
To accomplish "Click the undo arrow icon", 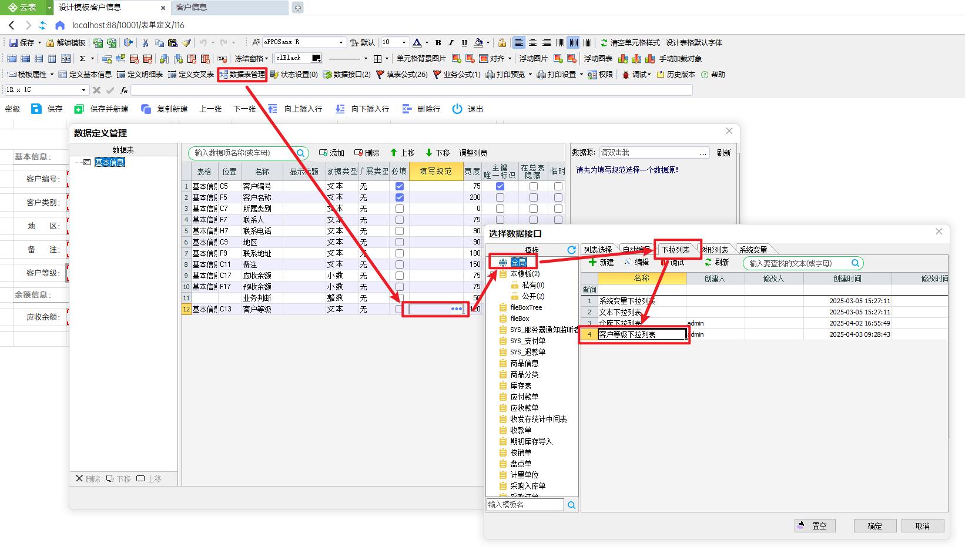I will coord(203,42).
